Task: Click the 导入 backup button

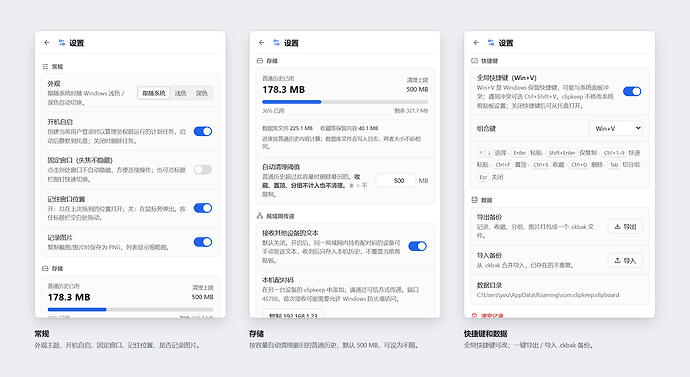Action: click(x=625, y=260)
